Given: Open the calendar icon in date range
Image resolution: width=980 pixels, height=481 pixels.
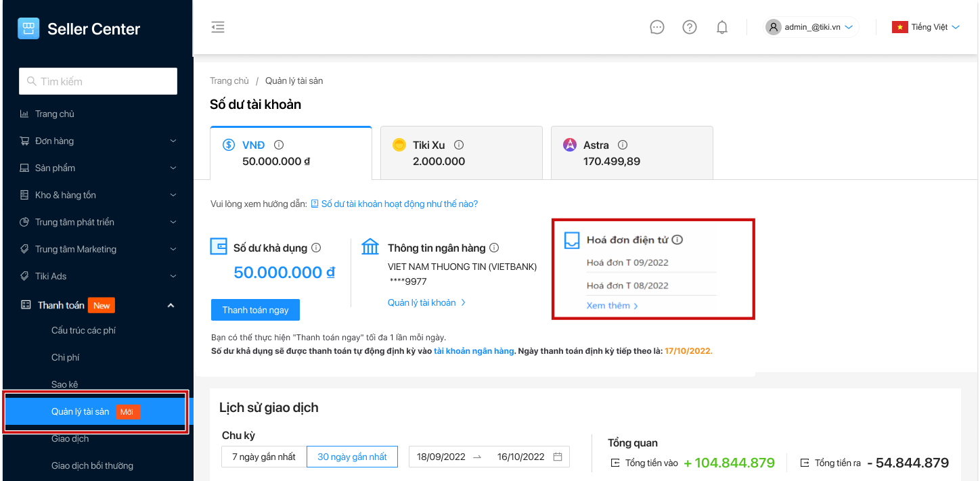Looking at the screenshot, I should click(x=558, y=457).
